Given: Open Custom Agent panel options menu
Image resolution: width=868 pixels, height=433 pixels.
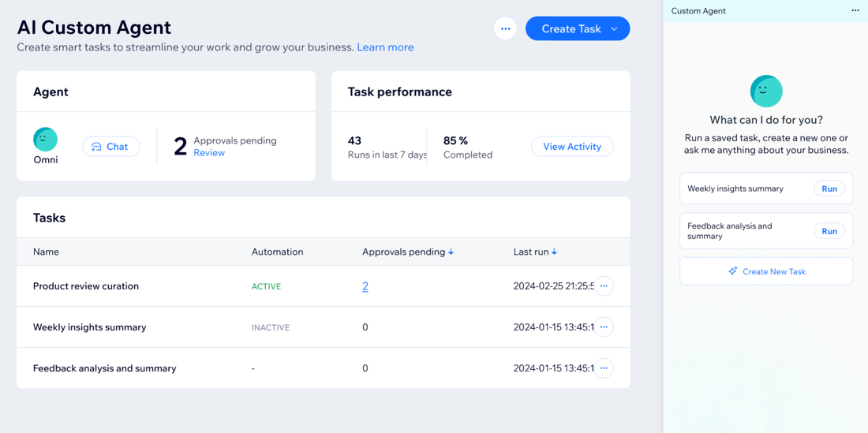Looking at the screenshot, I should 855,11.
